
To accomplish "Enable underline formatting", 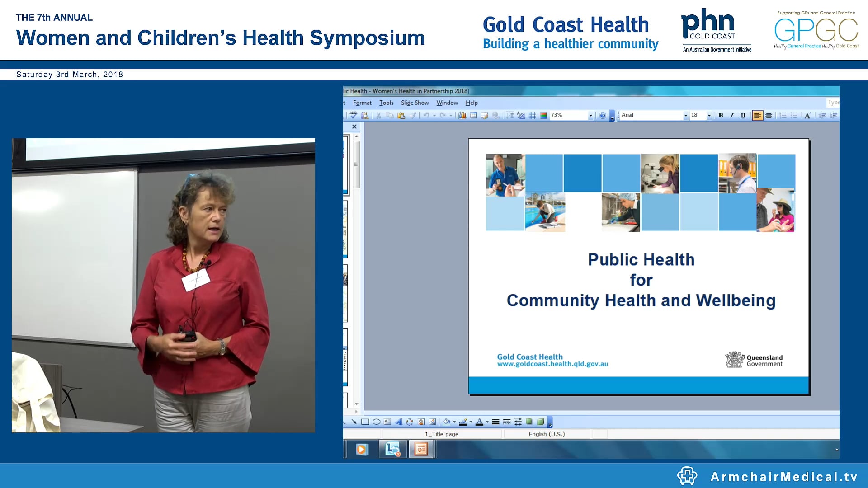I will click(743, 116).
